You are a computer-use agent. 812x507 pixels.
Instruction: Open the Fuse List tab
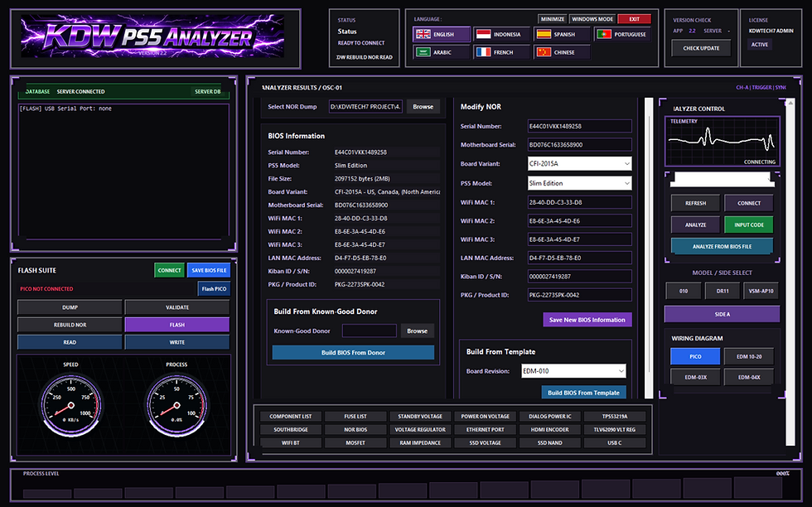(x=355, y=417)
